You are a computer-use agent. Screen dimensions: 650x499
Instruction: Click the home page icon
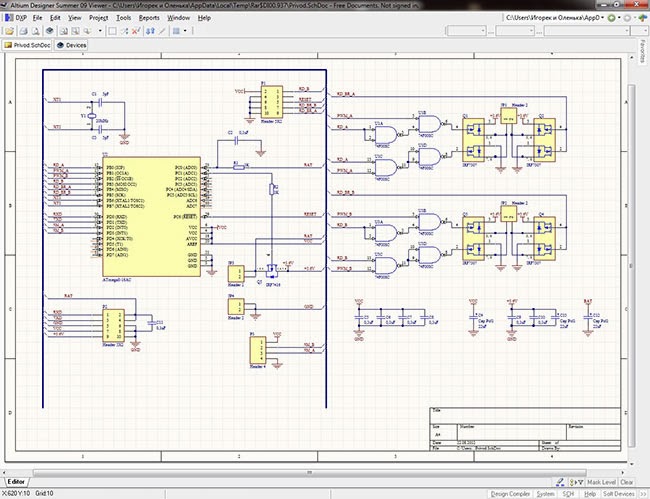[x=643, y=18]
